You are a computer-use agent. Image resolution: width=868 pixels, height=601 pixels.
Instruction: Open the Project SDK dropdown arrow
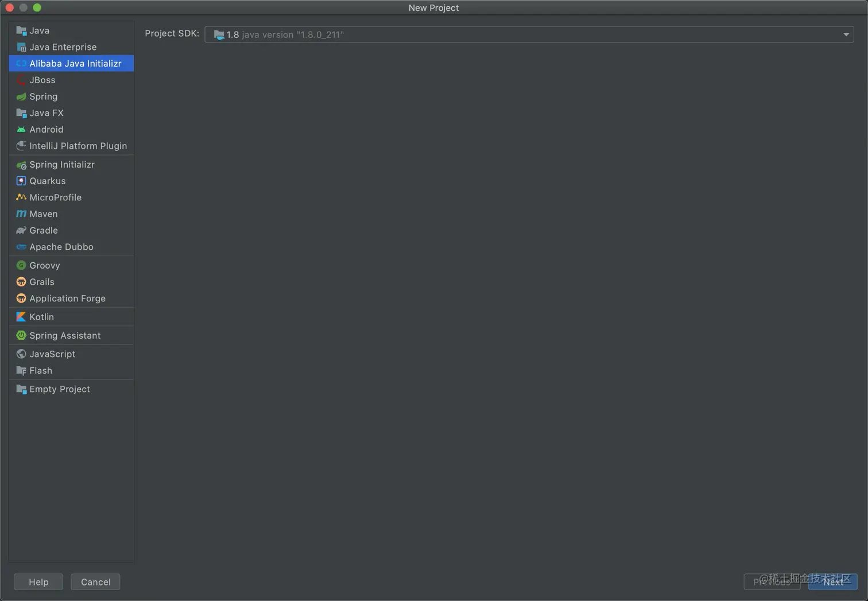click(x=846, y=34)
